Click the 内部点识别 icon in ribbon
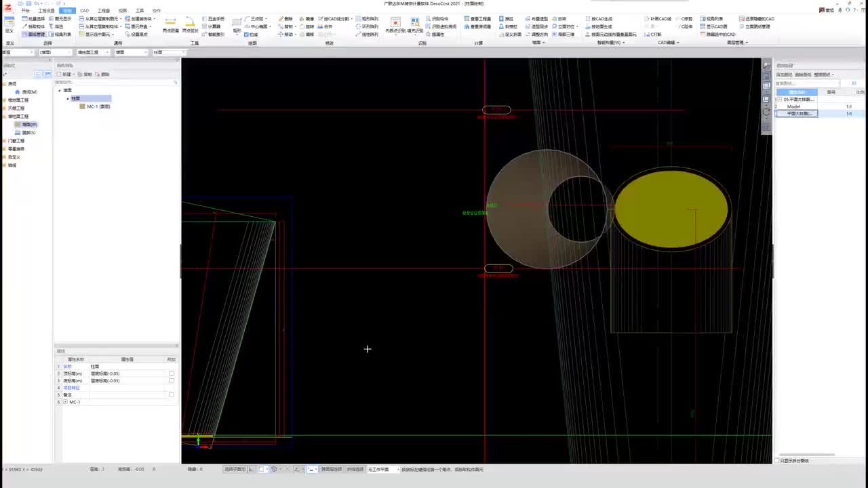The width and height of the screenshot is (868, 488). pyautogui.click(x=395, y=24)
